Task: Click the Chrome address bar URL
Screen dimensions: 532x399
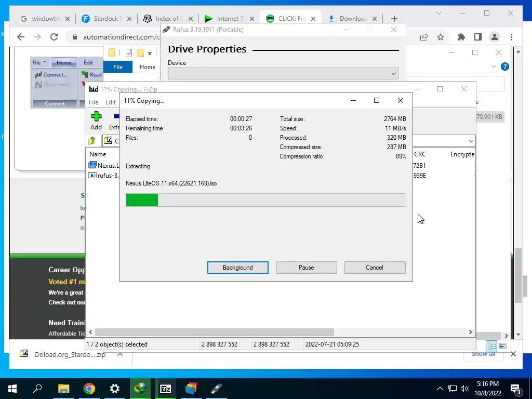Action: [121, 37]
